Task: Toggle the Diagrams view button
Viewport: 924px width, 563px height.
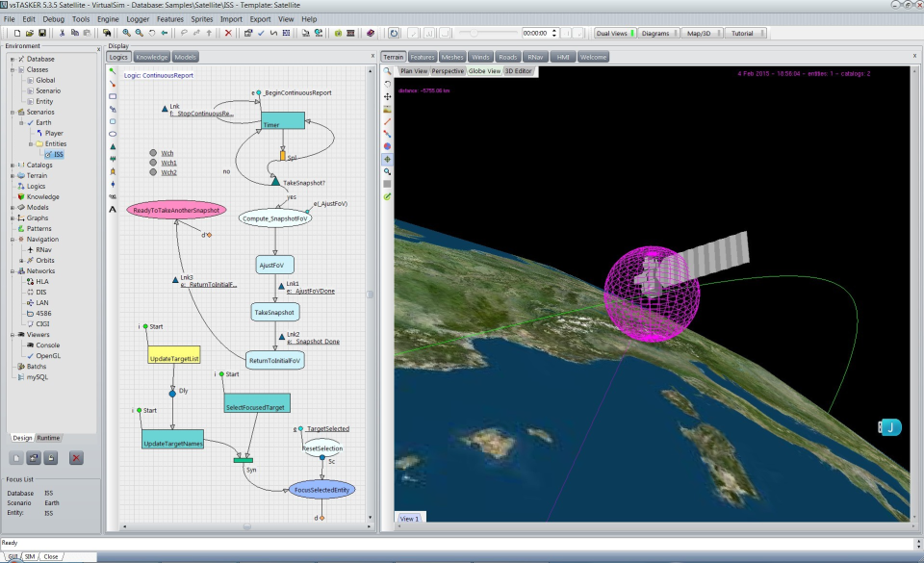Action: [657, 33]
